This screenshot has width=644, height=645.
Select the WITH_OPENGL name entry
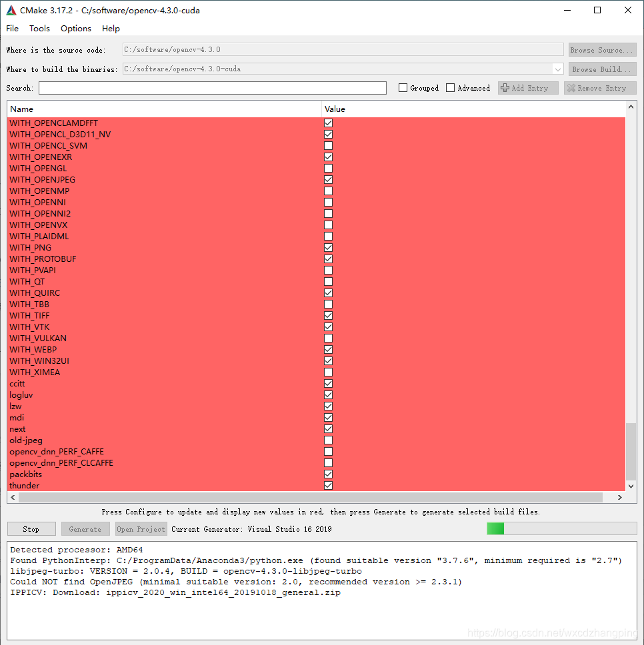coord(38,168)
